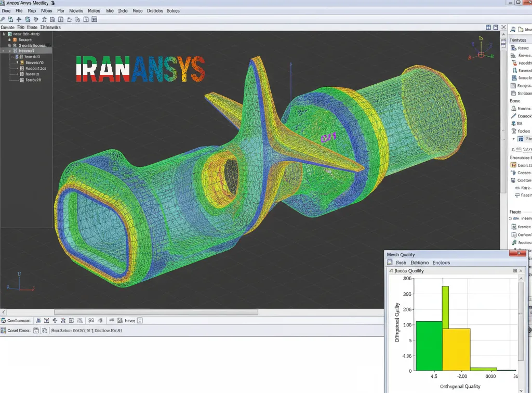The width and height of the screenshot is (532, 393).
Task: Click the Cee.Dueeser icon in bottom toolbar
Action: point(4,320)
